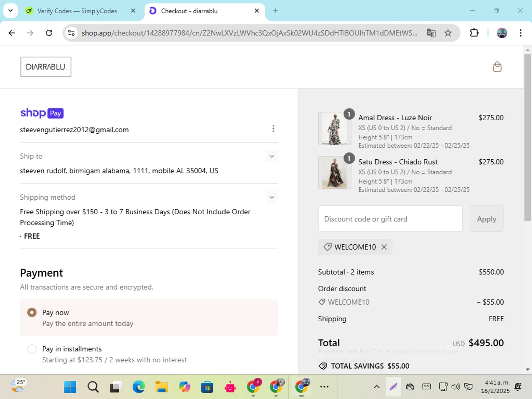Switch to the Verify Codes SimplyCodes tab
The width and height of the screenshot is (532, 399).
77,11
